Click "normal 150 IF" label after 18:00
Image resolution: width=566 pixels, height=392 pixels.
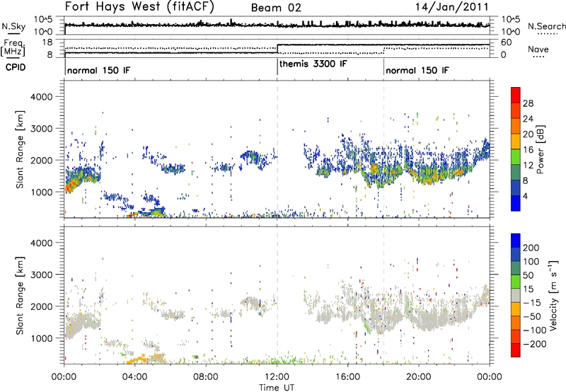(x=417, y=70)
